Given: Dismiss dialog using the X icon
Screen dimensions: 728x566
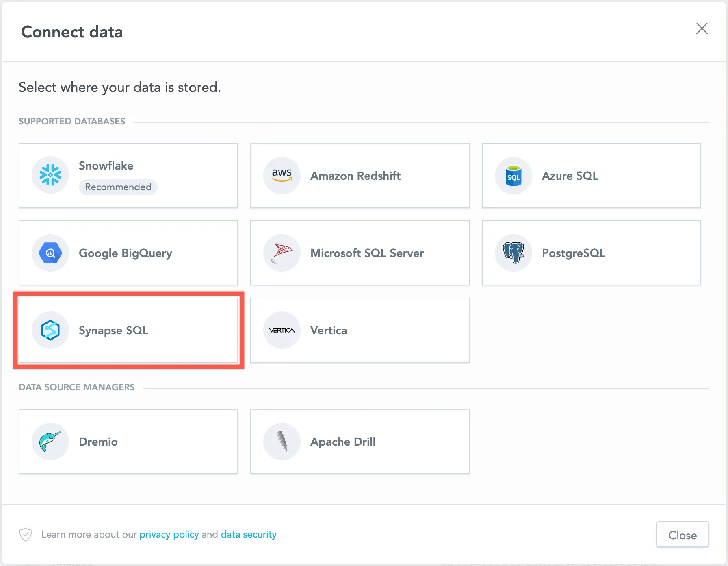Looking at the screenshot, I should 702,29.
